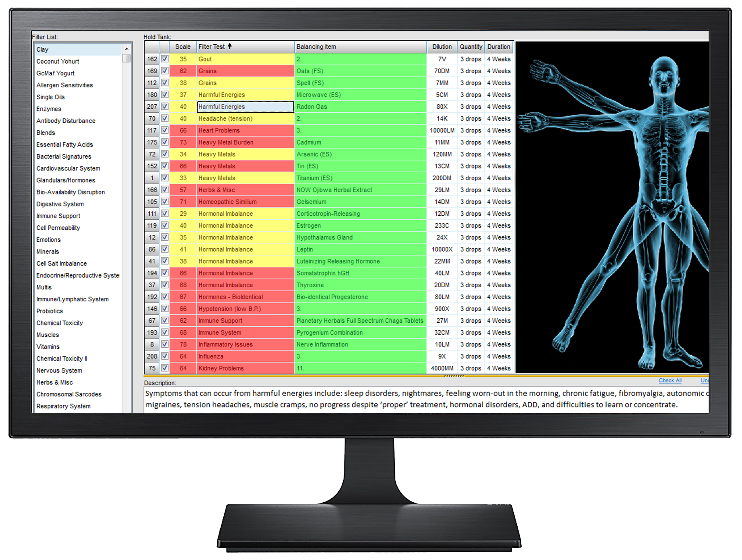The width and height of the screenshot is (742, 560).
Task: Click the Radon Gas balancing item
Action: 360,107
